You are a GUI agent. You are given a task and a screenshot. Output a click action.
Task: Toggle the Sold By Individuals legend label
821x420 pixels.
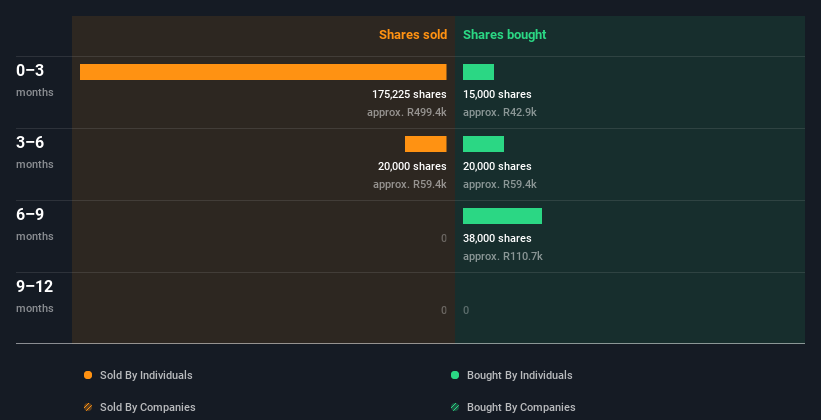point(146,375)
